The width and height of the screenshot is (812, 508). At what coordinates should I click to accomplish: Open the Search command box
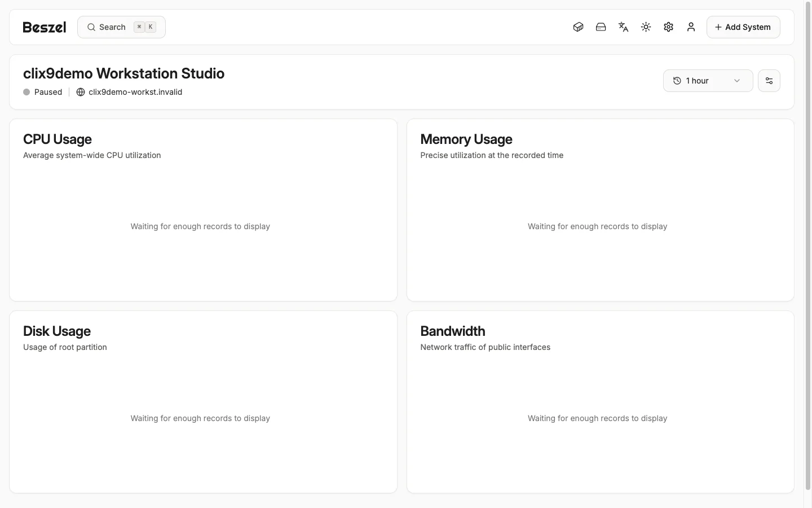[121, 27]
